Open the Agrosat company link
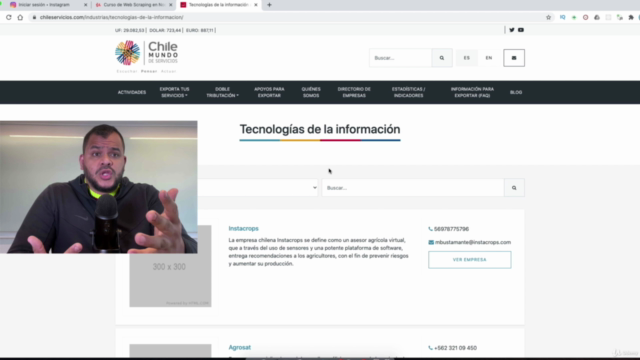This screenshot has width=640, height=360. (x=240, y=347)
